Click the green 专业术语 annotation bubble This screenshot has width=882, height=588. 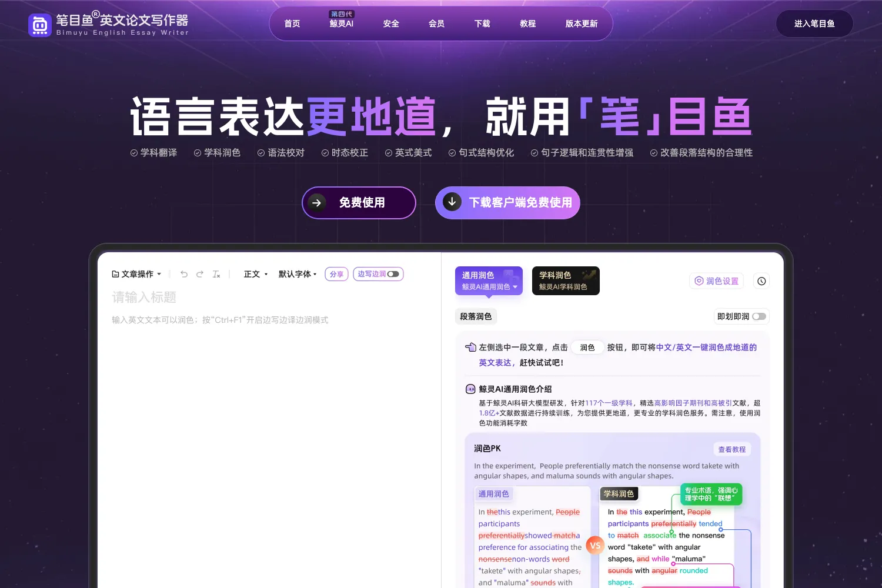711,494
